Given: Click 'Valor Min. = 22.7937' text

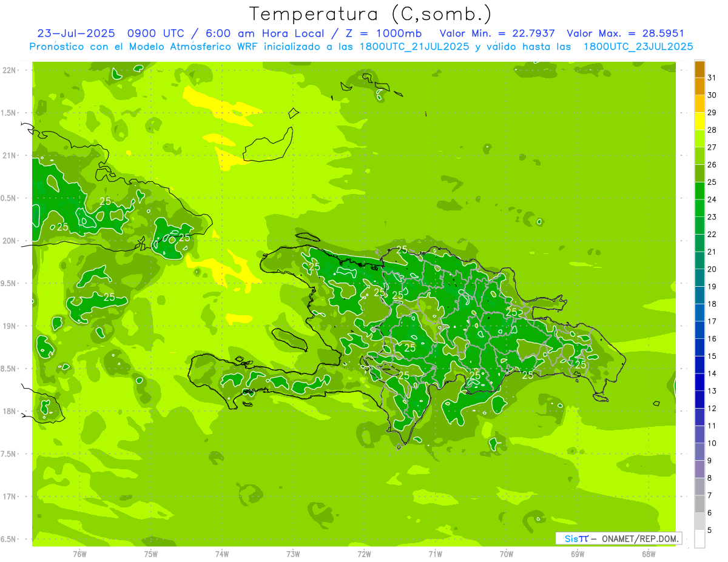Looking at the screenshot, I should pos(497,33).
